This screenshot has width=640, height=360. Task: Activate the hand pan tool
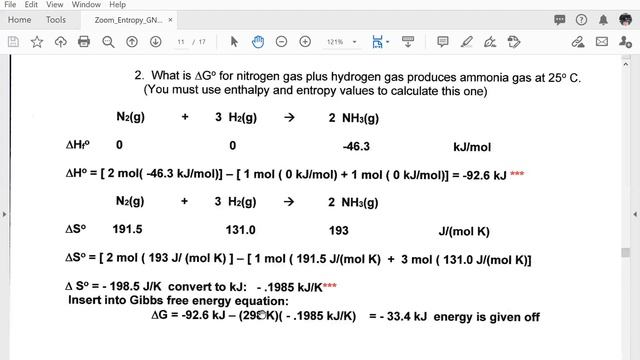[258, 42]
